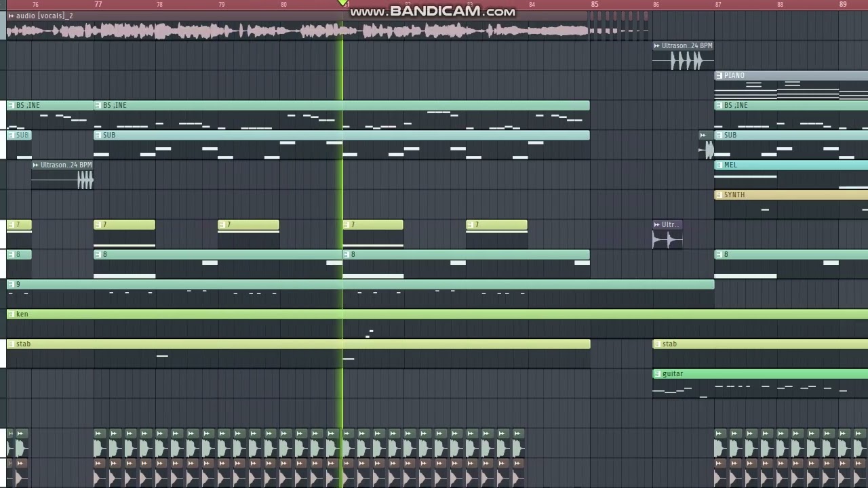Jump to bar 84 on the timeline ruler
This screenshot has width=868, height=488.
[x=532, y=4]
